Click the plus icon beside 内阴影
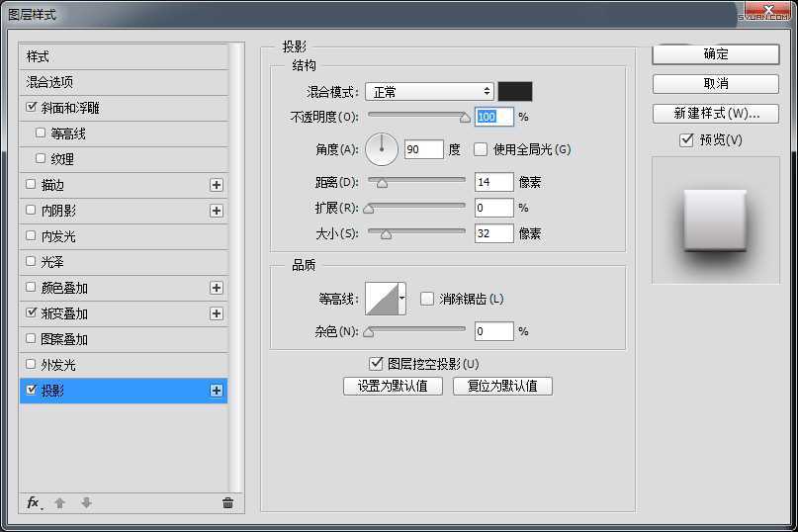 (x=217, y=211)
